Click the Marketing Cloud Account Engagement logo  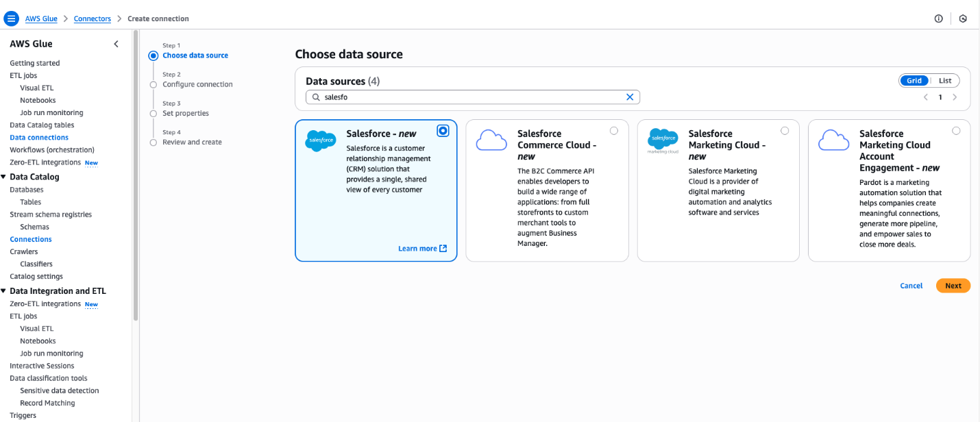[x=834, y=140]
